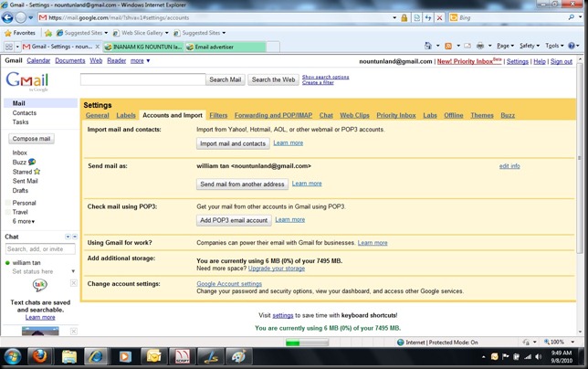Click the Favorites star icon
The height and width of the screenshot is (369, 588).
(7, 32)
